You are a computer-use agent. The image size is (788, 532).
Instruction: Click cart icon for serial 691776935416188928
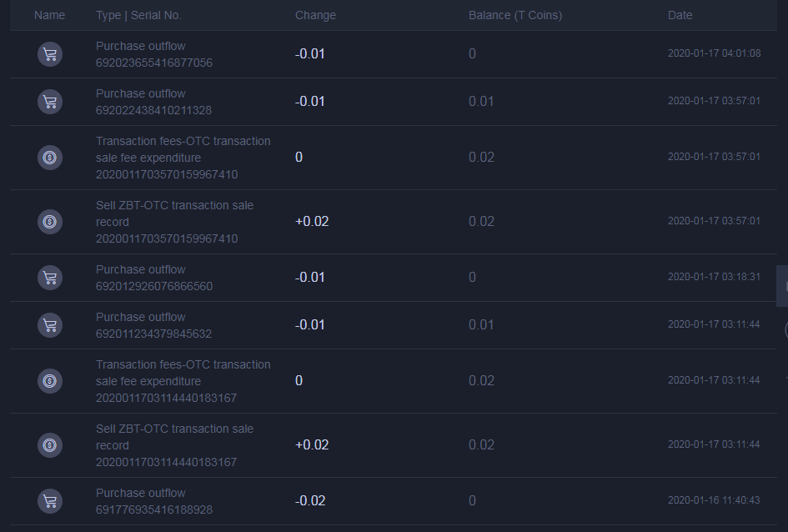[50, 501]
